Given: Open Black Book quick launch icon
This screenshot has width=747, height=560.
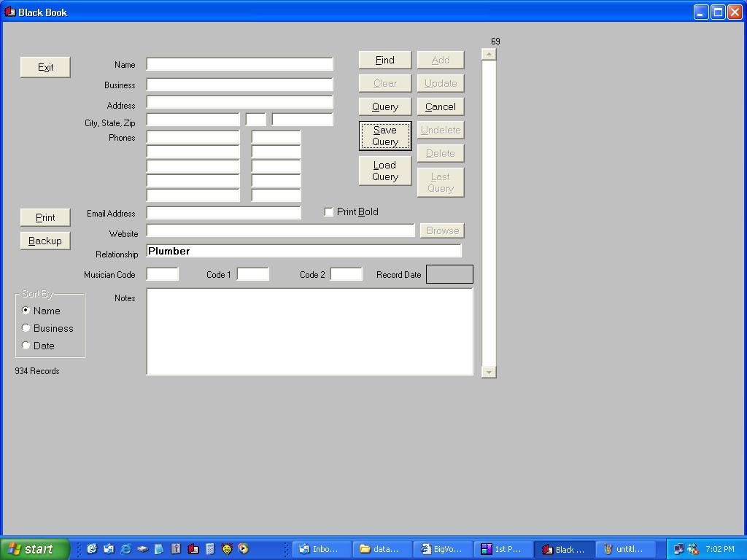Looking at the screenshot, I should [x=193, y=549].
